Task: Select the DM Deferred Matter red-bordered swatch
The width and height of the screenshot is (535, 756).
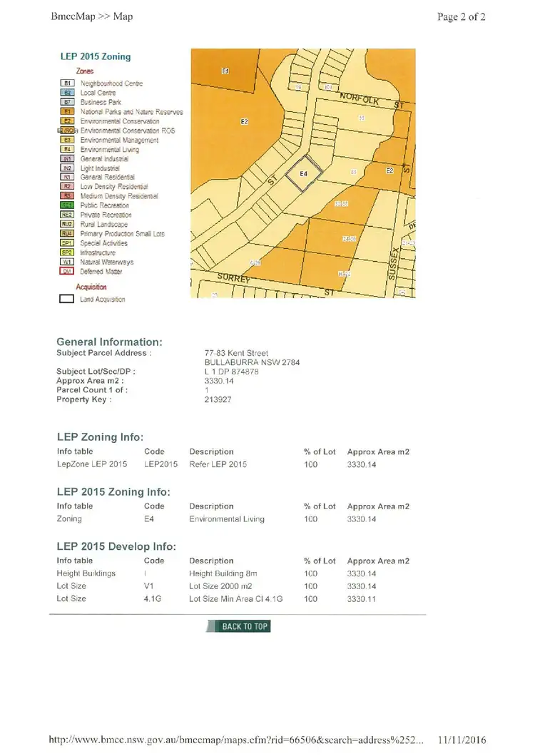Action: coord(67,272)
